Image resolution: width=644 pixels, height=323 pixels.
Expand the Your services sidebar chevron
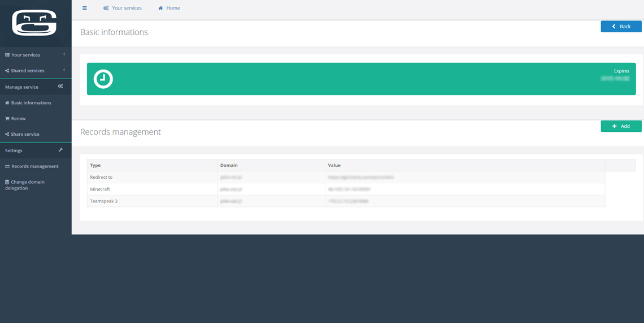pos(64,54)
